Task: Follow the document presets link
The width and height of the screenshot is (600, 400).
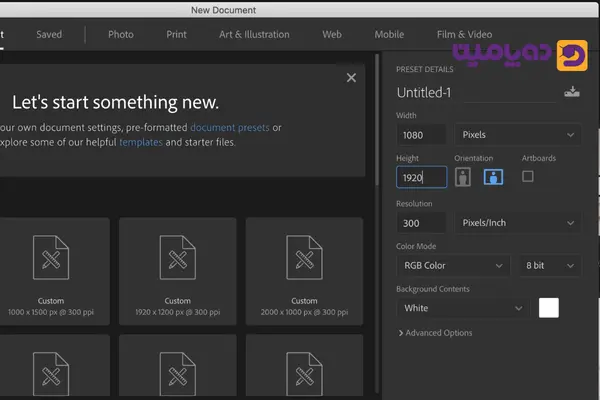Action: click(x=230, y=127)
